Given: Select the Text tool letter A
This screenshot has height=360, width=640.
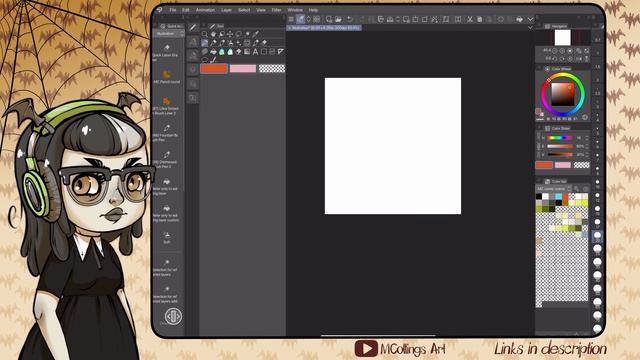Looking at the screenshot, I should click(256, 51).
